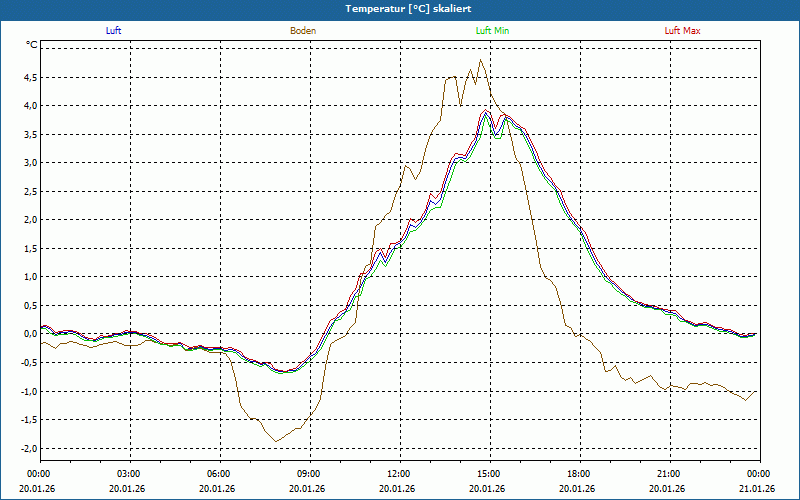Click the -0,5 y-axis value

28,363
